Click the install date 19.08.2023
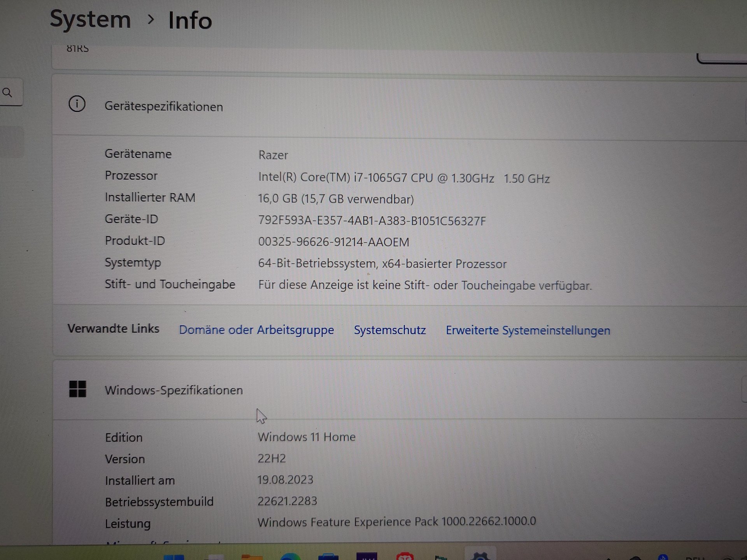747x560 pixels. coord(285,480)
